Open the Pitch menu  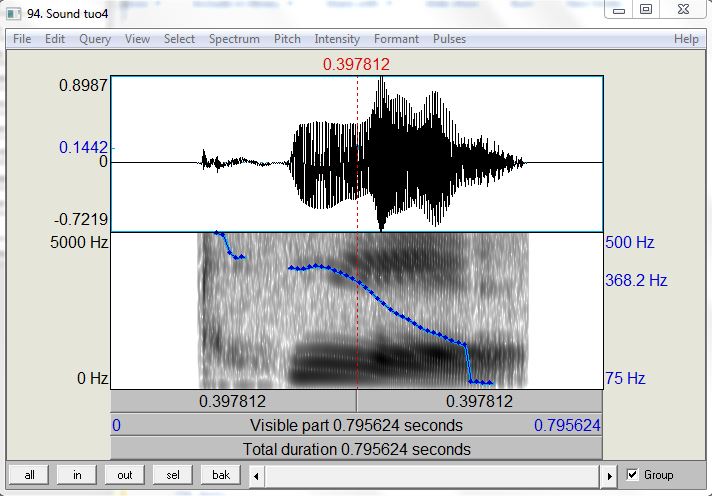[287, 39]
